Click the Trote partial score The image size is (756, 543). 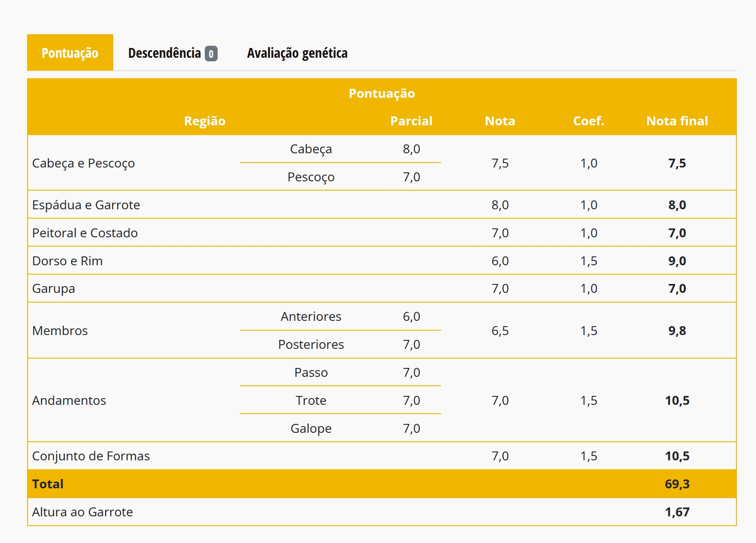[x=411, y=400]
